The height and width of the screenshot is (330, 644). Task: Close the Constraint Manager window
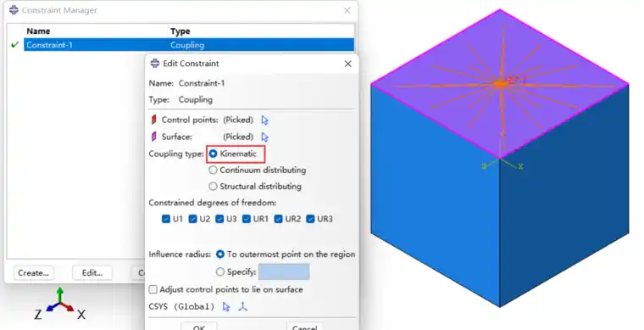point(347,10)
